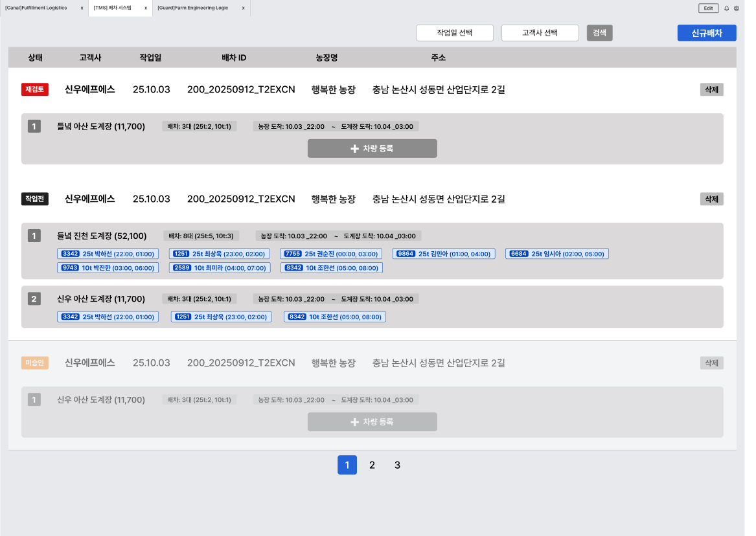Select 8342 조한선 under 신우 아산 도계장
Image resolution: width=756 pixels, height=536 pixels.
[x=335, y=317]
